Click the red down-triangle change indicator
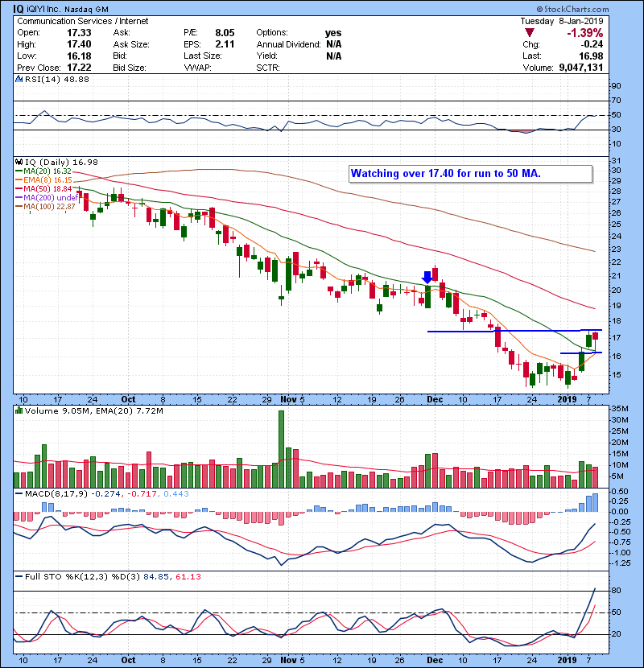The height and width of the screenshot is (668, 644). pos(530,32)
